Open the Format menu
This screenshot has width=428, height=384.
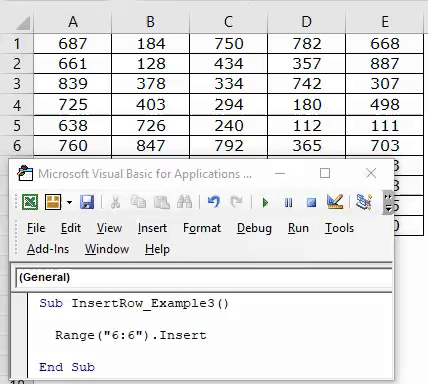pyautogui.click(x=202, y=228)
